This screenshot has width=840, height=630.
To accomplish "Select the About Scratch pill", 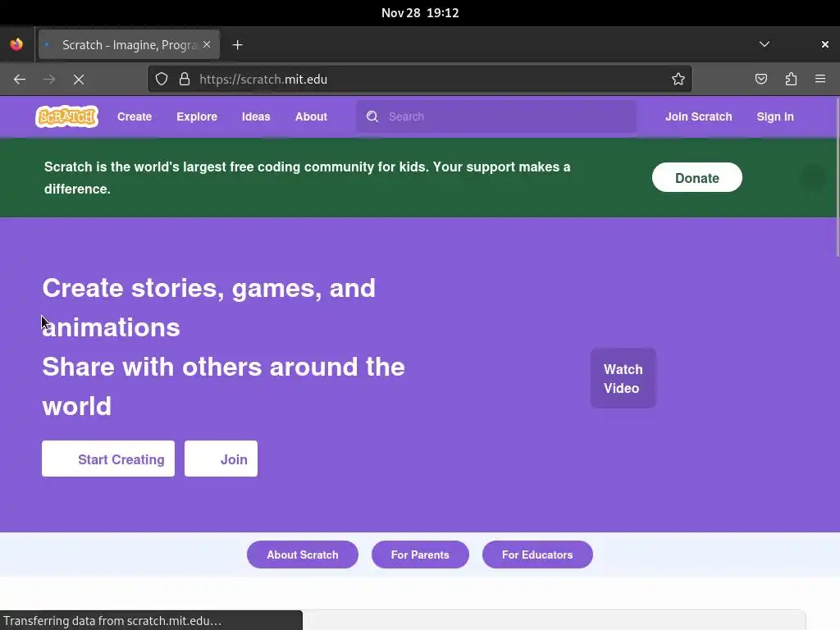I will [303, 555].
